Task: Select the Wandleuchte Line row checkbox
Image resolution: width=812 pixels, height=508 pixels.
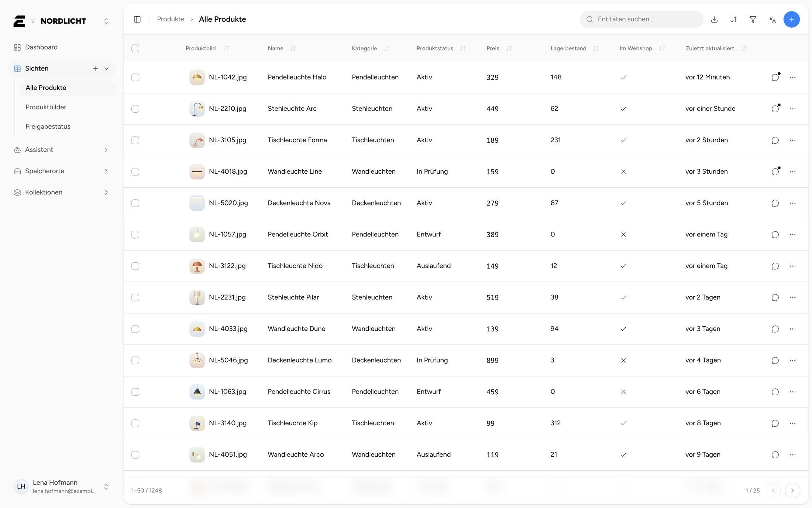Action: click(135, 171)
